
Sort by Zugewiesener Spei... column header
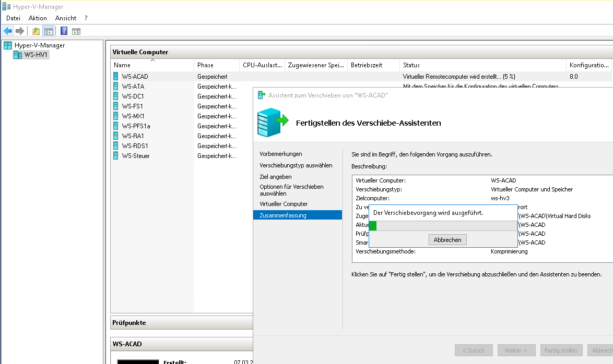point(316,65)
